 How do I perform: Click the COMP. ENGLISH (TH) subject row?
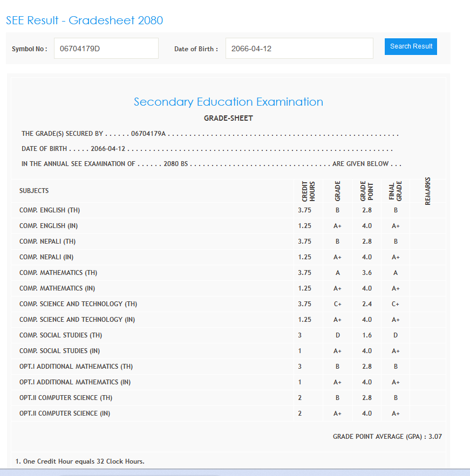[x=50, y=210]
